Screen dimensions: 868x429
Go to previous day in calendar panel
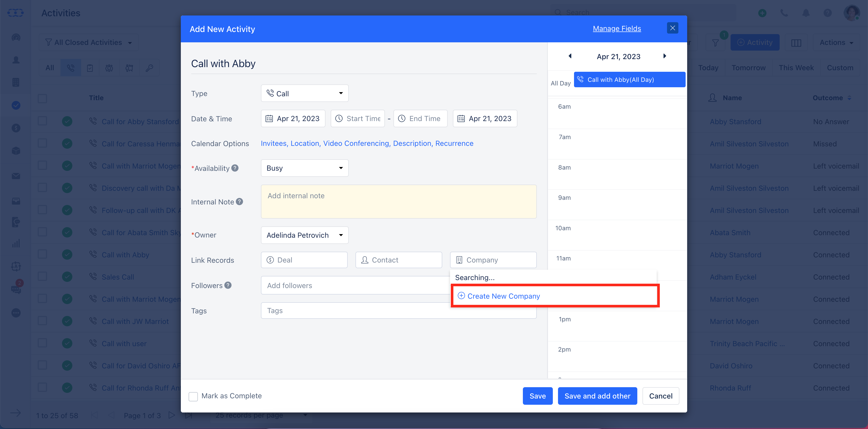570,56
